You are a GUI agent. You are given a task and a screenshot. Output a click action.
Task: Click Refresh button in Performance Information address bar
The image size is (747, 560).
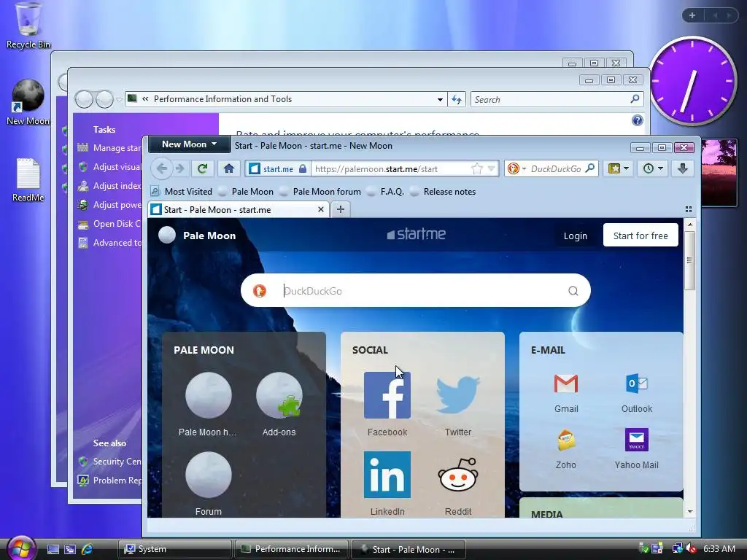pos(457,99)
